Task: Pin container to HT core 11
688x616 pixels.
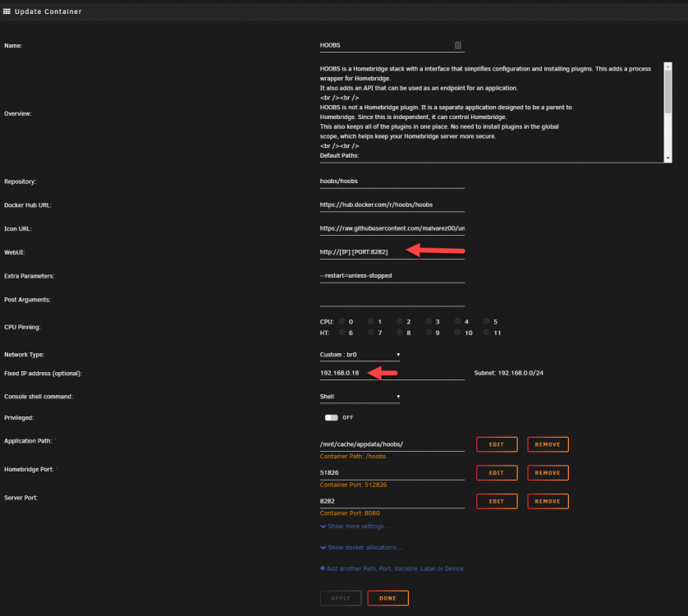Action: pos(487,333)
